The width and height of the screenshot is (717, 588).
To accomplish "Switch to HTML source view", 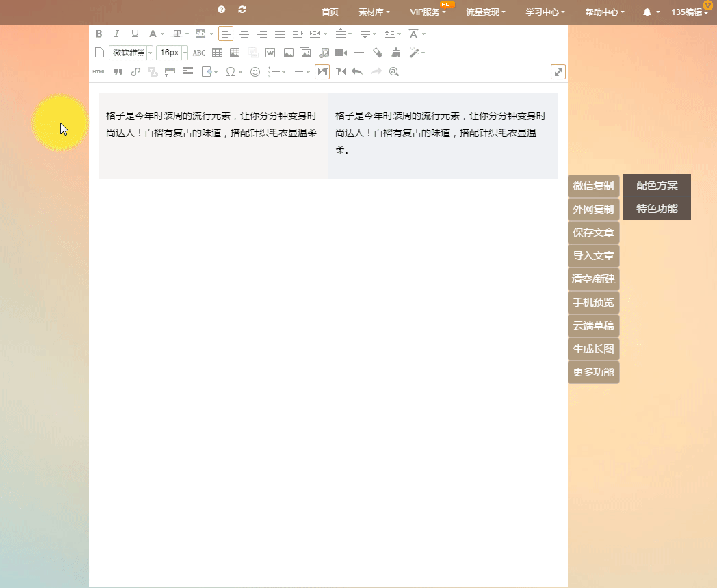I will pos(99,72).
